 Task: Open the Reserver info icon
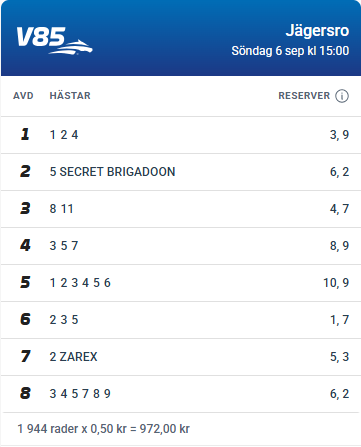tap(342, 96)
